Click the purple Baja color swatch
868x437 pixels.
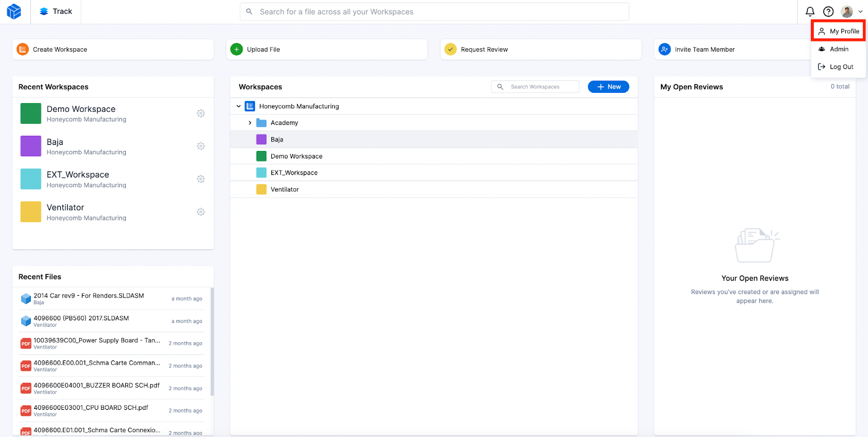(31, 146)
